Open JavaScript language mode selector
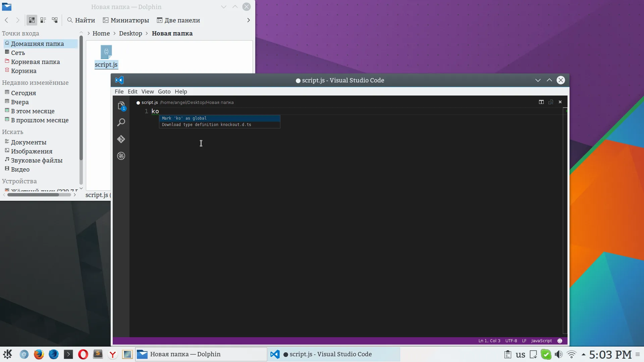This screenshot has width=644, height=362. click(541, 341)
